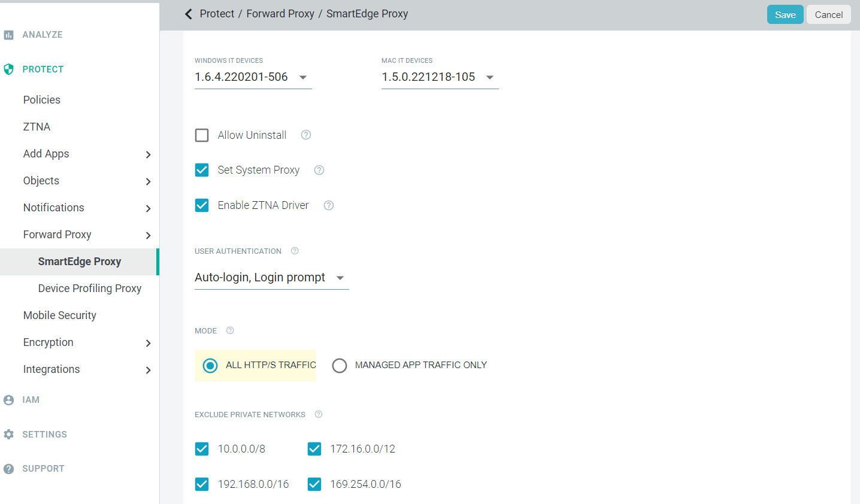
Task: Click help icon next to Allow Uninstall
Action: click(x=306, y=135)
